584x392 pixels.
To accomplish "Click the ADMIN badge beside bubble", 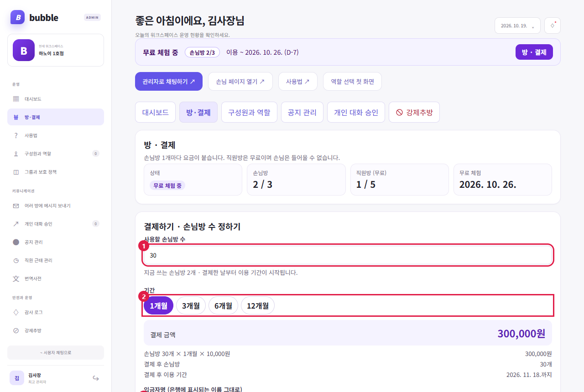I will tap(93, 17).
